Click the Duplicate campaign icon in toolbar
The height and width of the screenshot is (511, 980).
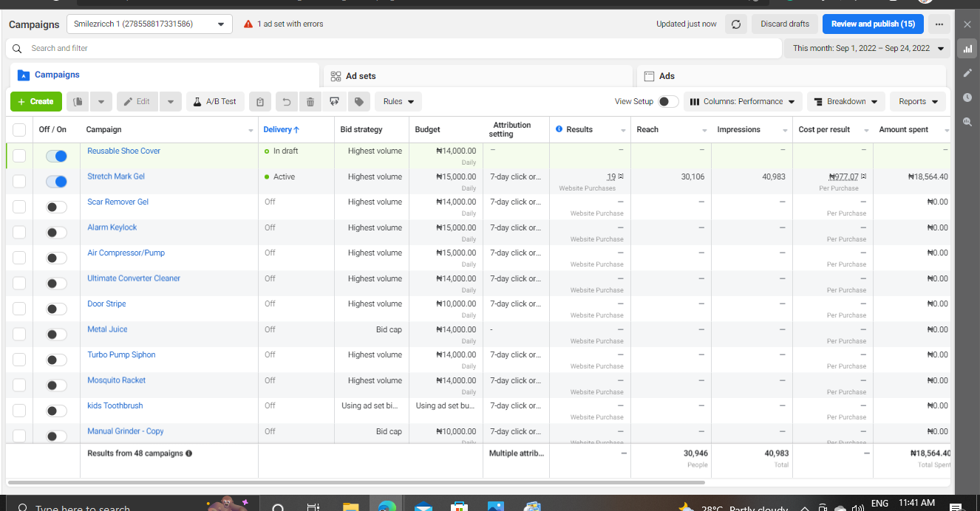coord(78,102)
